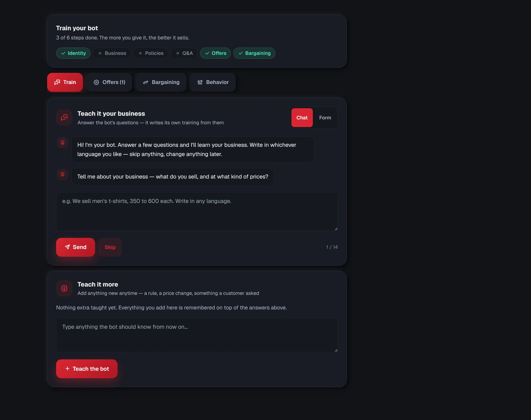Click the sliders icon on the Behavior tab
The image size is (531, 420).
(x=200, y=82)
